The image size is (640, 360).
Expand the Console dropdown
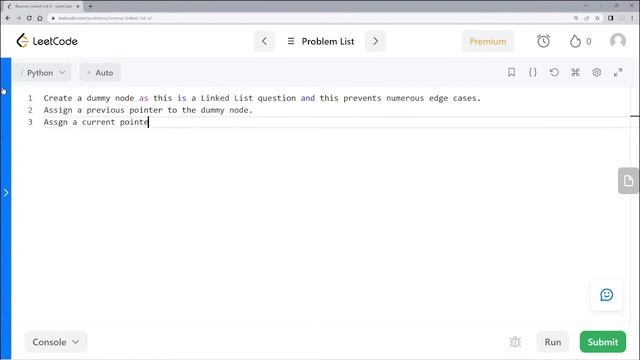point(56,342)
